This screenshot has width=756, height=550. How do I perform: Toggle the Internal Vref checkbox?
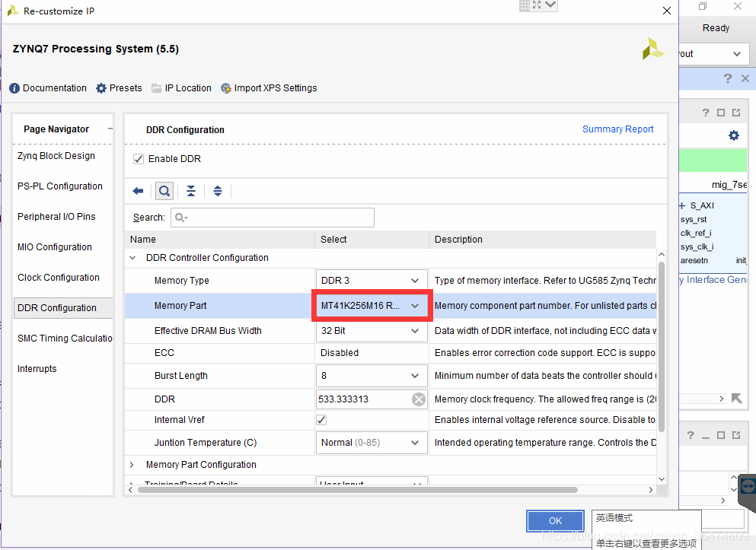coord(321,420)
